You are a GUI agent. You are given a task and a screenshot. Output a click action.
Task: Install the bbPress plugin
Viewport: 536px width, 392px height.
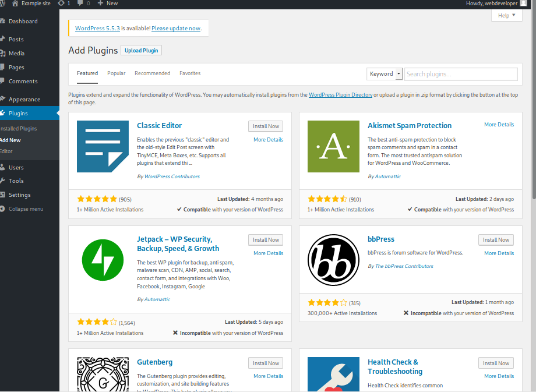(496, 240)
